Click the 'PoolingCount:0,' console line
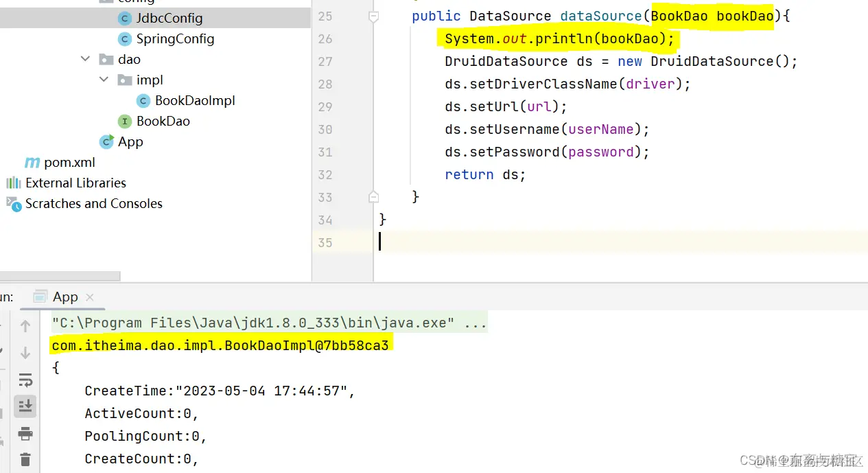This screenshot has width=868, height=473. (x=146, y=436)
